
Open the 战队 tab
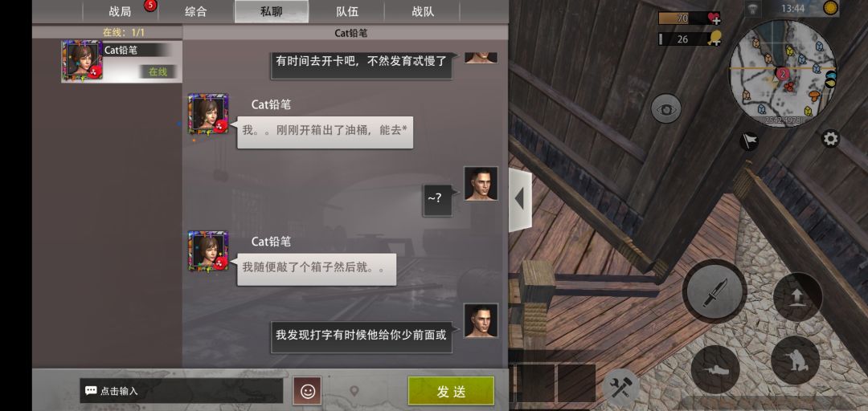(423, 11)
